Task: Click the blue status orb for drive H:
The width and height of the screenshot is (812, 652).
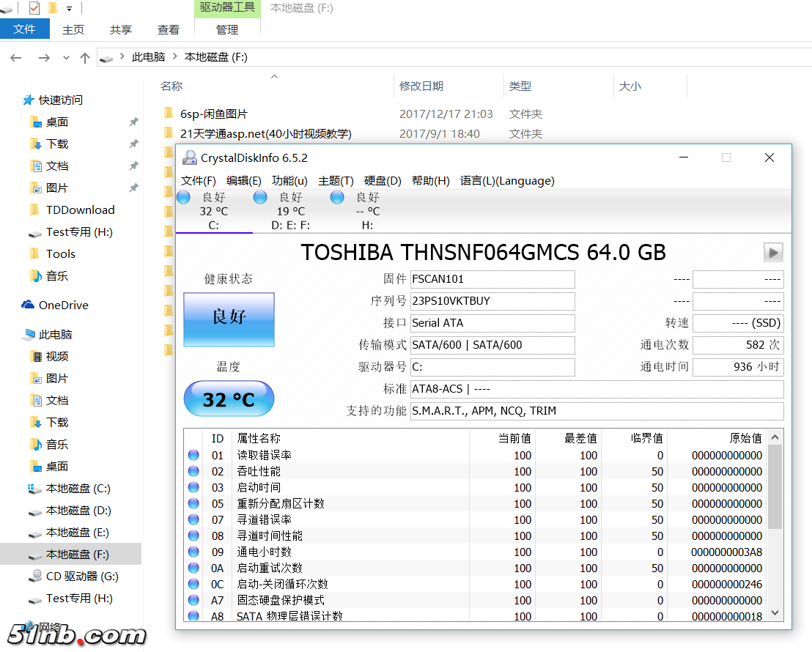Action: (x=337, y=197)
